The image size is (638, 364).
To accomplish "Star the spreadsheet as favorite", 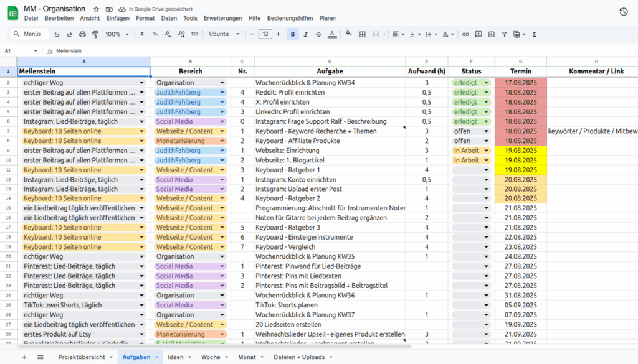I will pyautogui.click(x=95, y=9).
